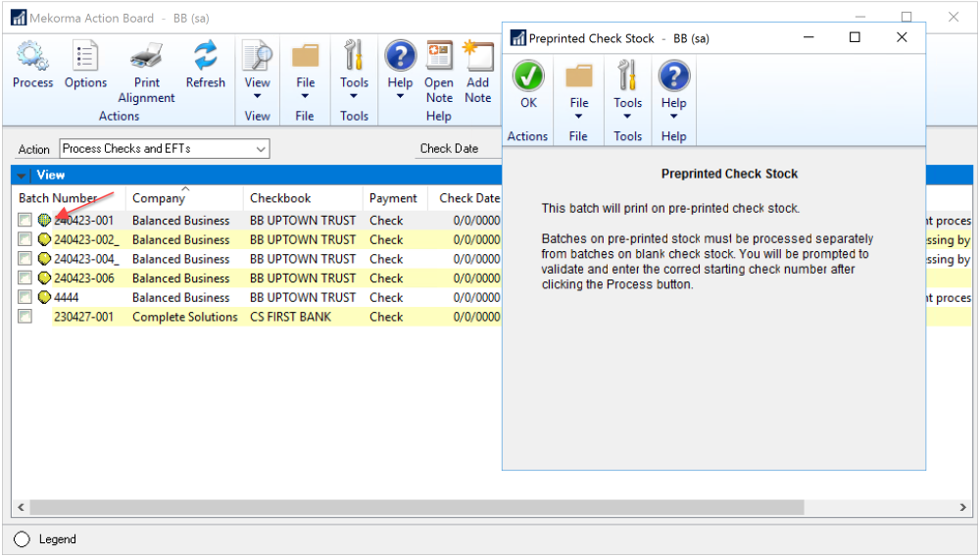
Task: Mark the checkbox for batch 4444
Action: 25,297
